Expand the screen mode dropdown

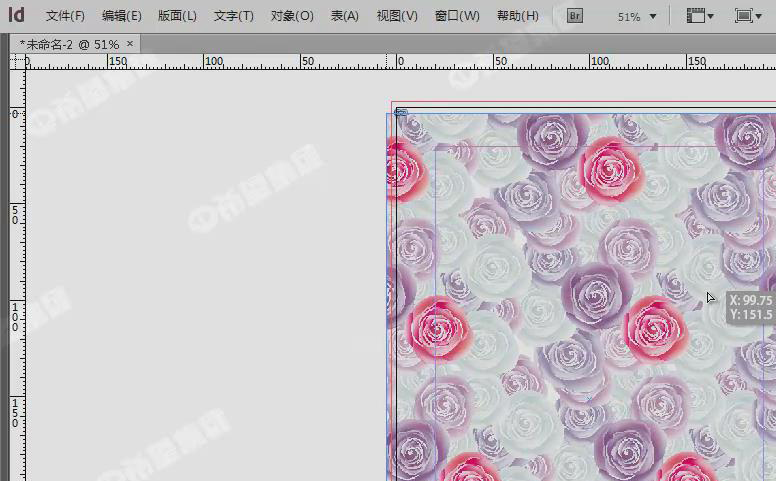(x=746, y=16)
